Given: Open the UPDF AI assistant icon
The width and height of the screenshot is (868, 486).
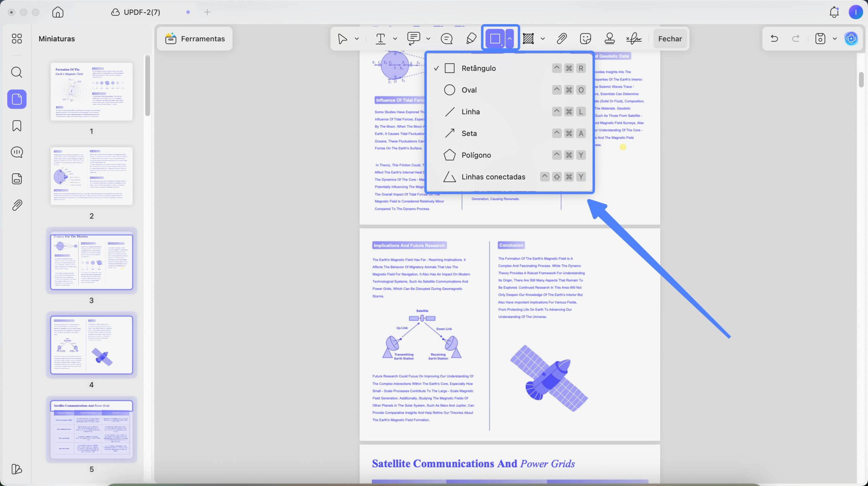Looking at the screenshot, I should click(851, 39).
